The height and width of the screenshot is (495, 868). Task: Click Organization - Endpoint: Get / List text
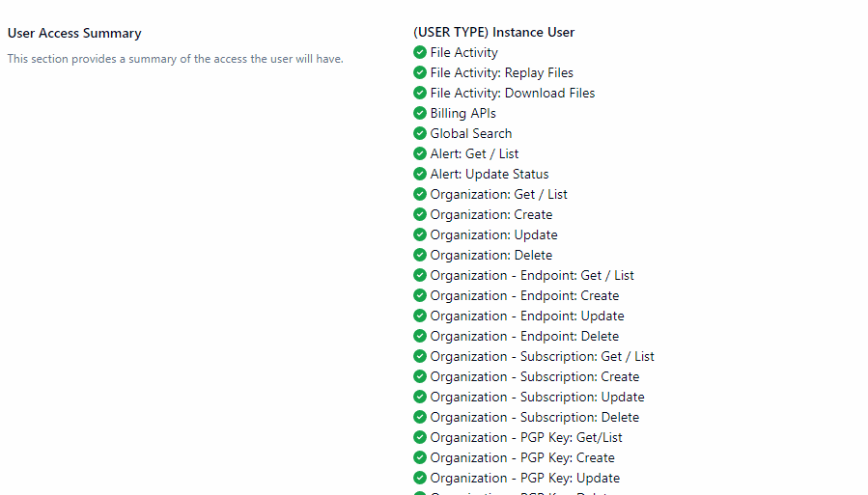[532, 275]
